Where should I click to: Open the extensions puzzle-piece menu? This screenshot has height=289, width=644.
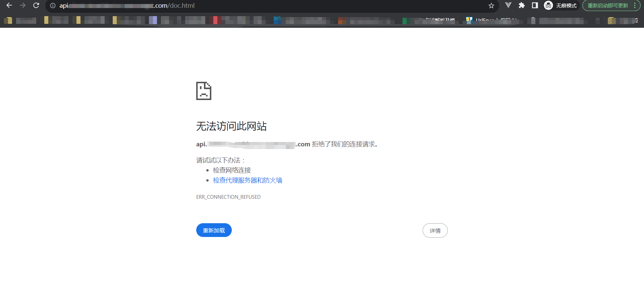tap(522, 5)
